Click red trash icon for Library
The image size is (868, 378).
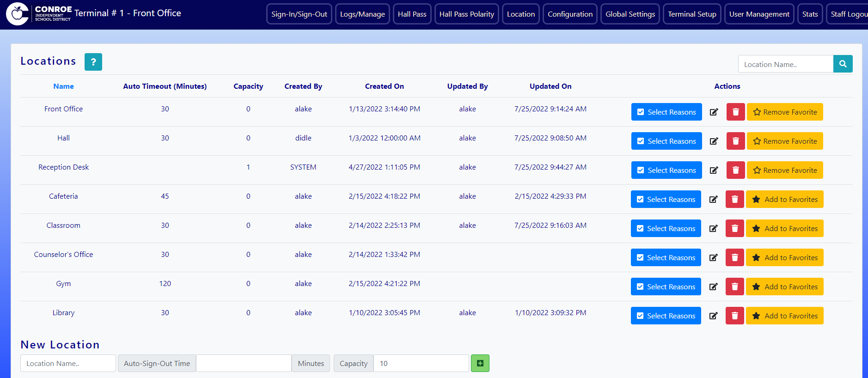pyautogui.click(x=734, y=316)
